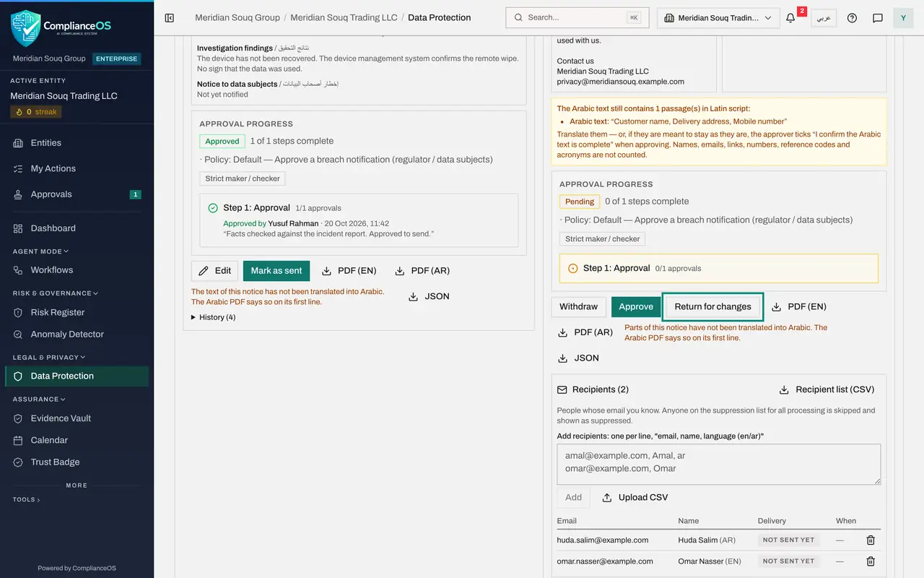This screenshot has height=578, width=924.
Task: Delete recipient huda.salim@example.com
Action: point(871,540)
